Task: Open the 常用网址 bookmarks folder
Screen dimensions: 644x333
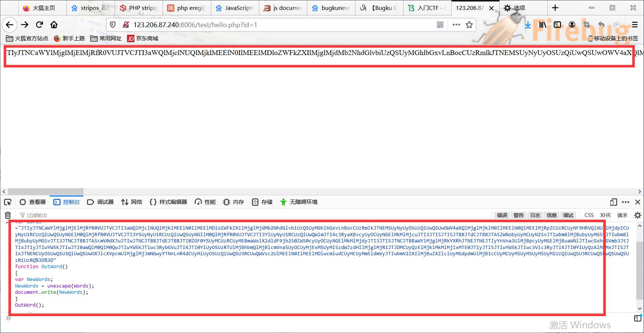Action: (x=106, y=38)
